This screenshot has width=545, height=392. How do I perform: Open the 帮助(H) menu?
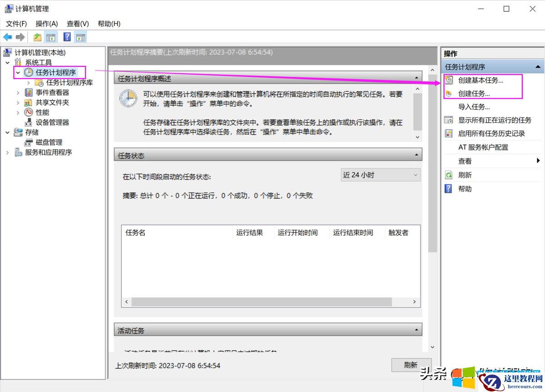(x=109, y=24)
